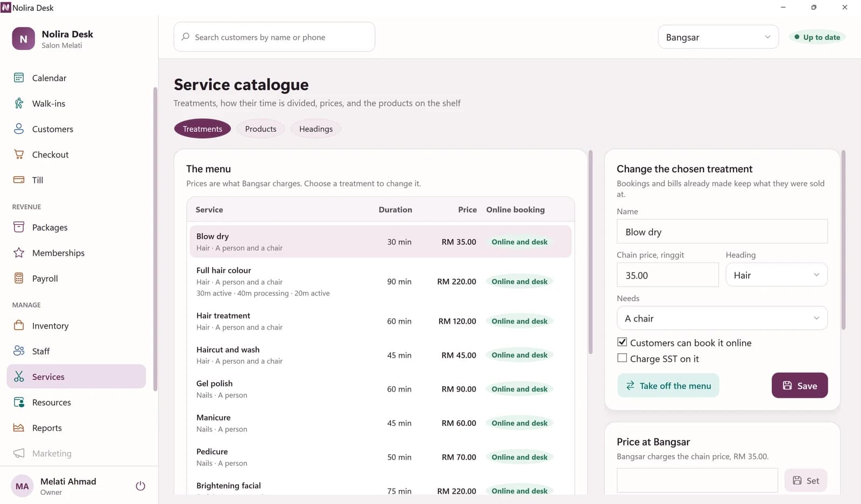Click the empty Price at Bangsar field
The width and height of the screenshot is (861, 504).
697,480
